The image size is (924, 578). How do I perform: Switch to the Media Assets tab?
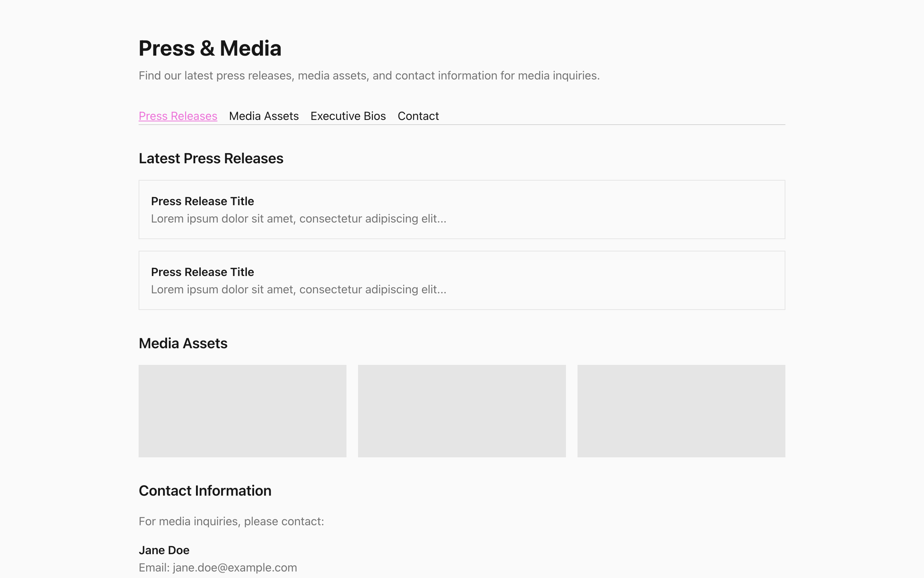[x=264, y=116]
